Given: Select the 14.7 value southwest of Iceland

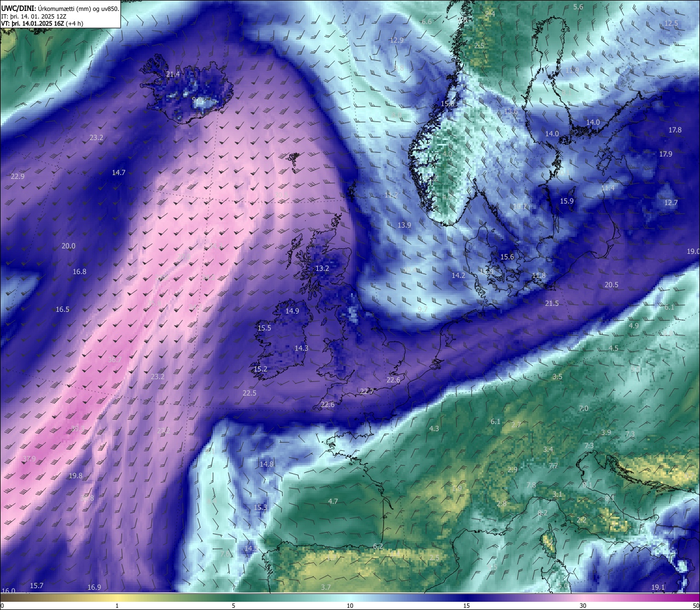Looking at the screenshot, I should [119, 172].
